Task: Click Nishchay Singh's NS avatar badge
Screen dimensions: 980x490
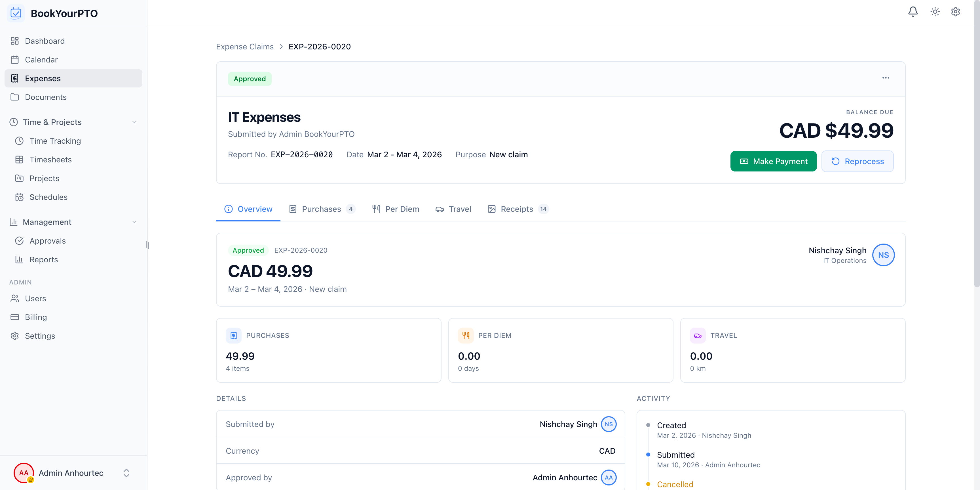Action: tap(884, 255)
